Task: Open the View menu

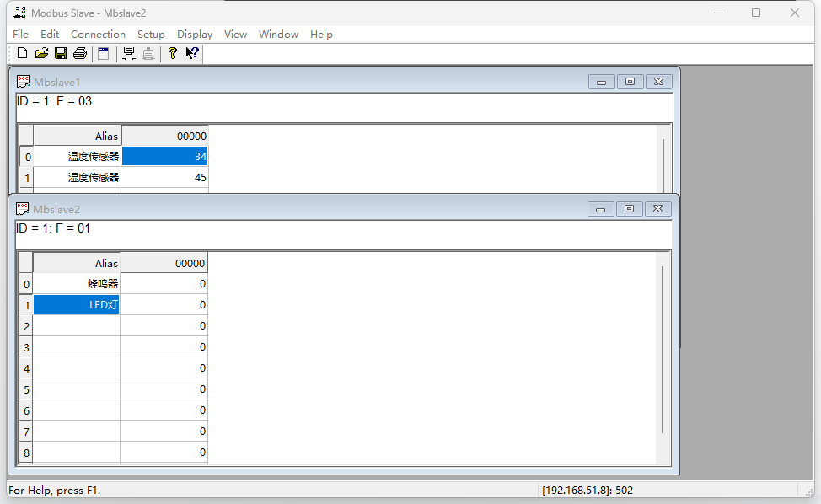Action: 235,34
